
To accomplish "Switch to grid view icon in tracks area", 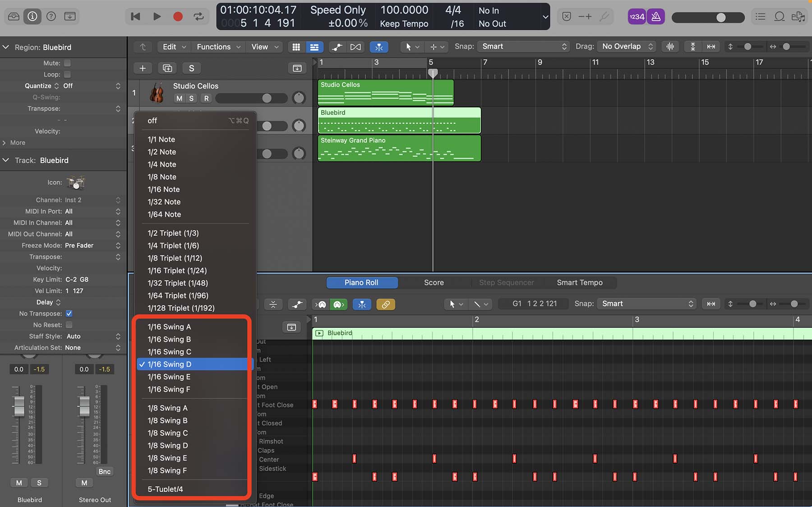I will [296, 47].
